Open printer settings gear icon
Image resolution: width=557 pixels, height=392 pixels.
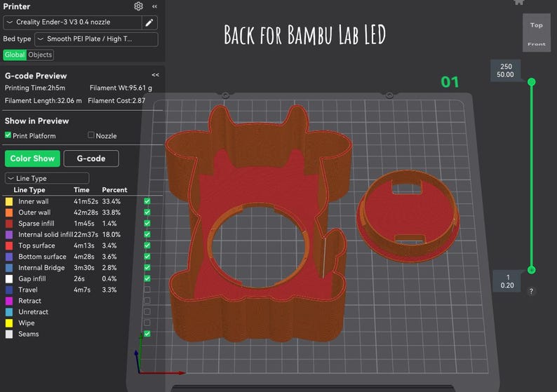(138, 6)
